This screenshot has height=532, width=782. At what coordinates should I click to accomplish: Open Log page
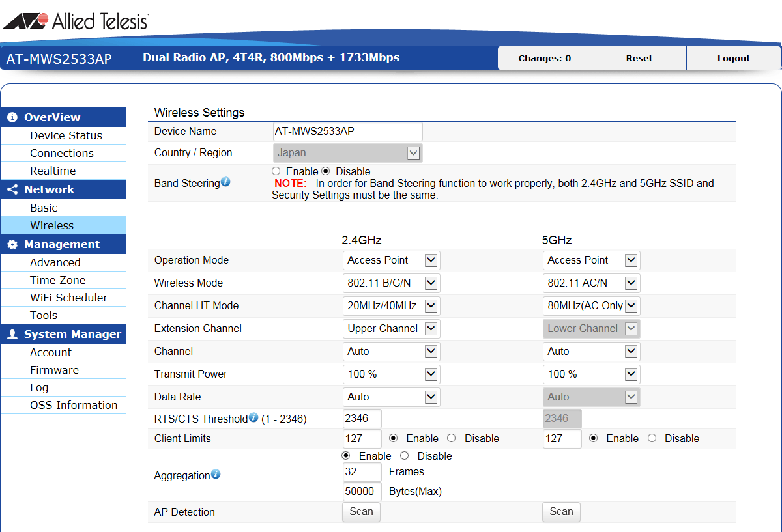[63, 387]
